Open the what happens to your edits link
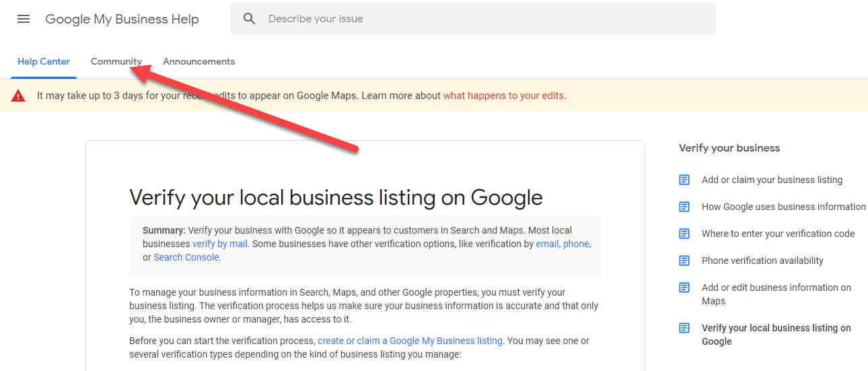This screenshot has width=868, height=371. tap(503, 96)
